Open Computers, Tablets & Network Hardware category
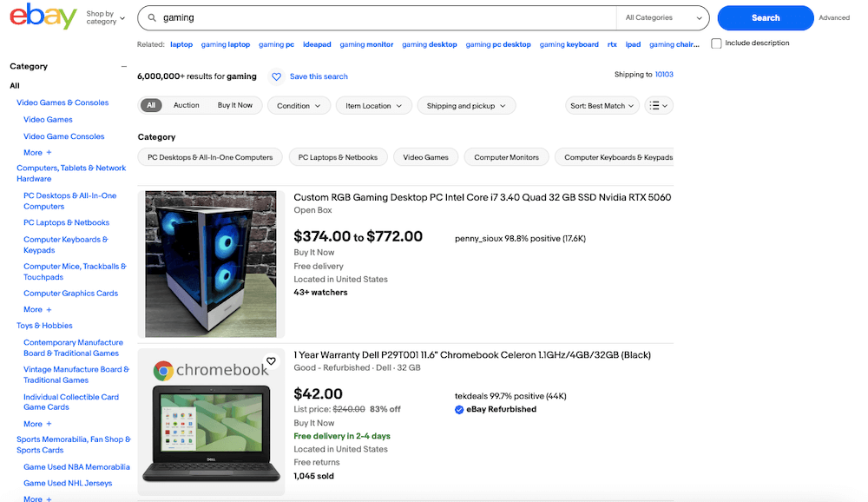 [71, 174]
